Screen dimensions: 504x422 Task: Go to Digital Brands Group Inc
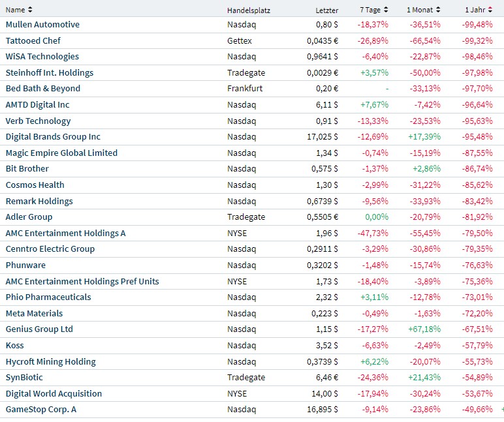coord(53,137)
